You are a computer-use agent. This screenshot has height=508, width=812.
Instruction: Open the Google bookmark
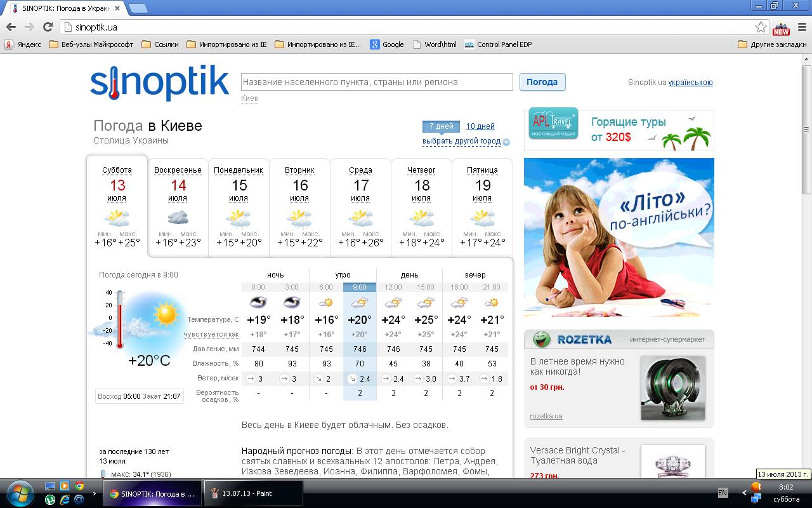click(387, 44)
